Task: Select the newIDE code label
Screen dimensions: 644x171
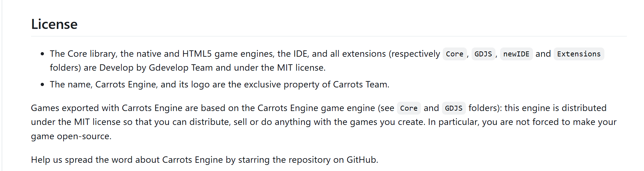Action: point(516,54)
